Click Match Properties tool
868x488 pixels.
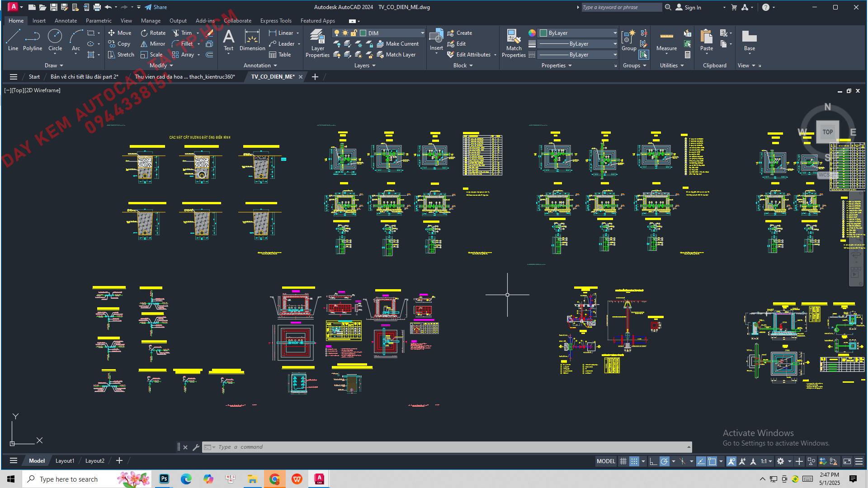coord(514,43)
